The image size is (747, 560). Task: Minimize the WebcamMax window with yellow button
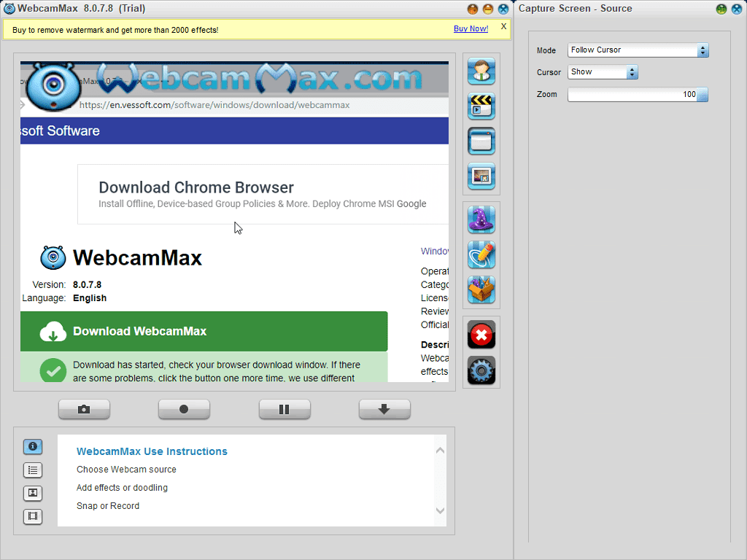coord(488,9)
